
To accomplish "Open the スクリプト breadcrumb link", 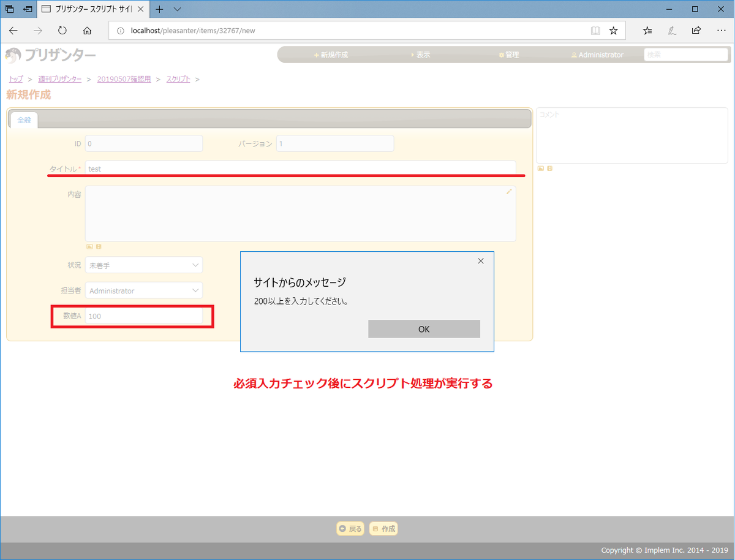I will (178, 78).
